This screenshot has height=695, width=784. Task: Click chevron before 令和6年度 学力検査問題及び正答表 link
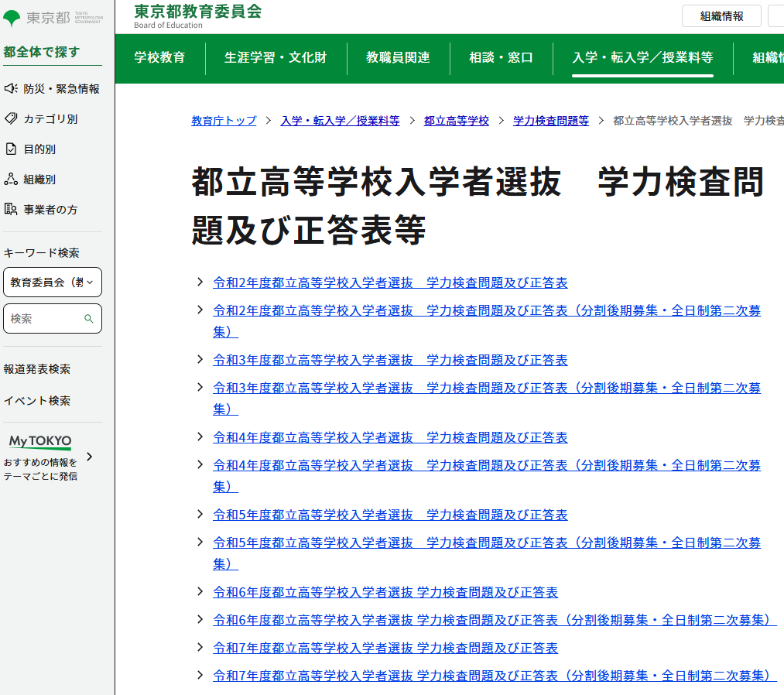(x=200, y=592)
